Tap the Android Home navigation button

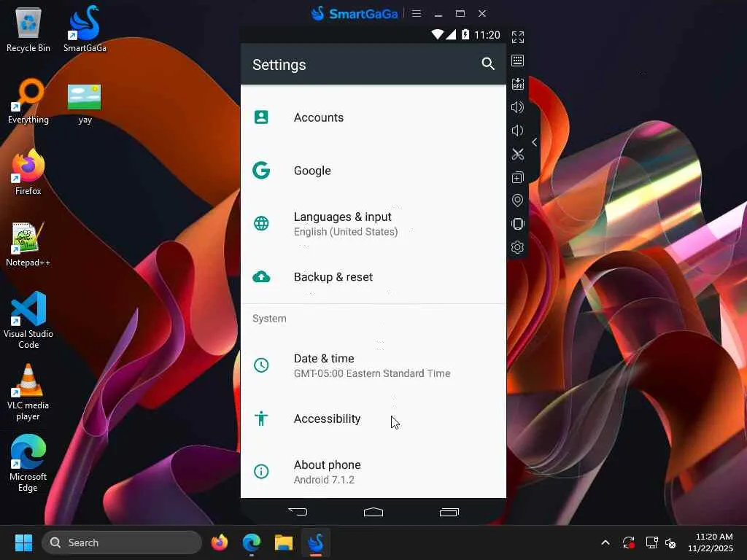pyautogui.click(x=373, y=512)
